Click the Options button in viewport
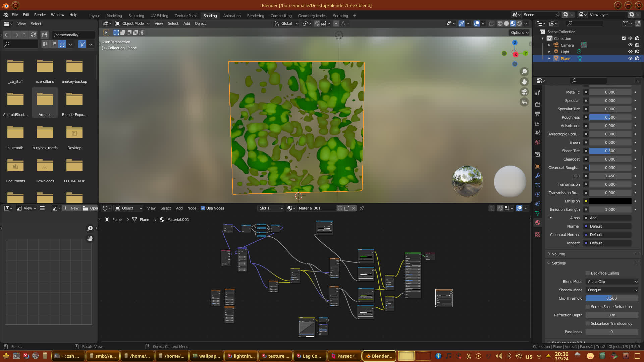644x362 pixels. [x=520, y=33]
